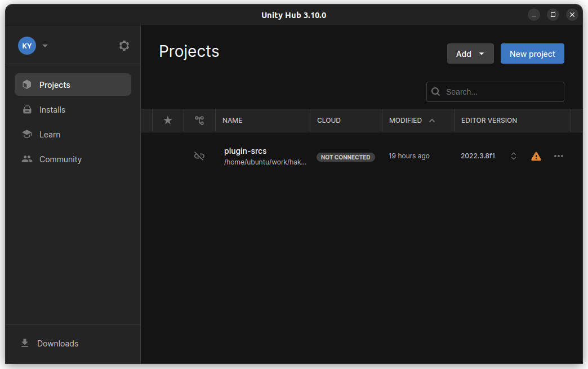Open the three-dot menu for plugin-srcs
This screenshot has height=369, width=588.
[x=559, y=156]
